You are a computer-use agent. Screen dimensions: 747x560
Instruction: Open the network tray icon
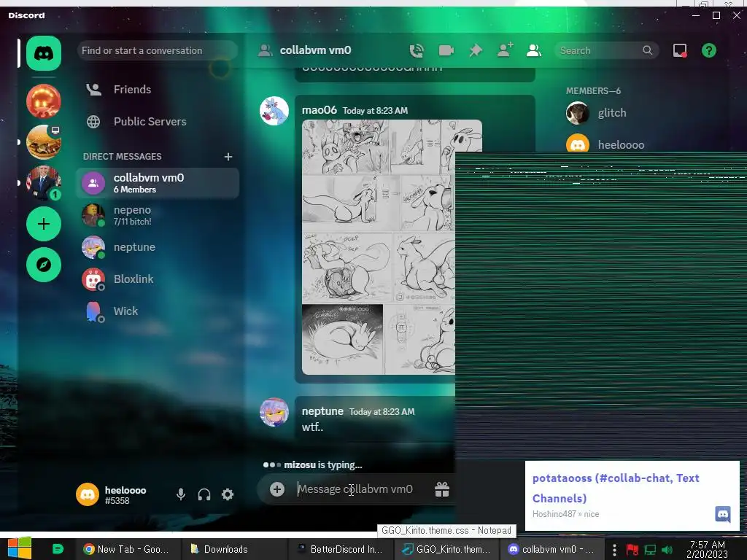650,550
